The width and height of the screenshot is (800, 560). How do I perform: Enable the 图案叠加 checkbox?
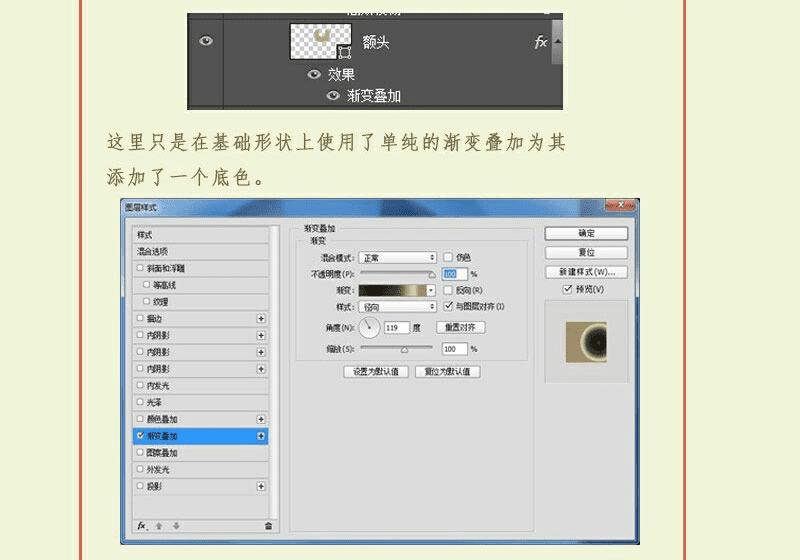pyautogui.click(x=140, y=452)
